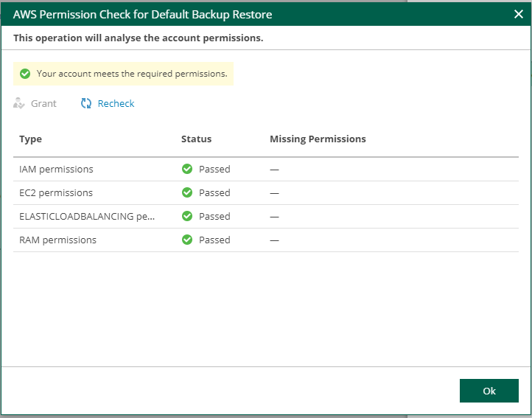
Task: Select the ELASTICLOADBALANCING pe... row label
Action: click(87, 216)
